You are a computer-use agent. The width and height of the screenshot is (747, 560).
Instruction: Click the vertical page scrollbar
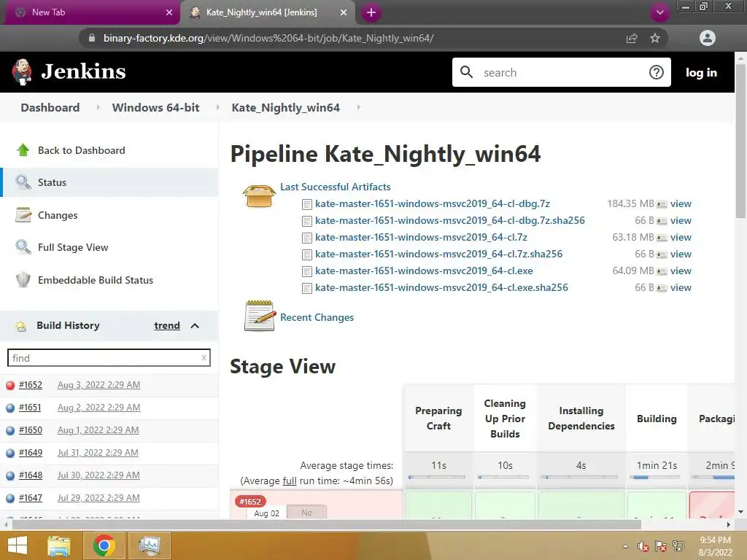click(x=740, y=141)
